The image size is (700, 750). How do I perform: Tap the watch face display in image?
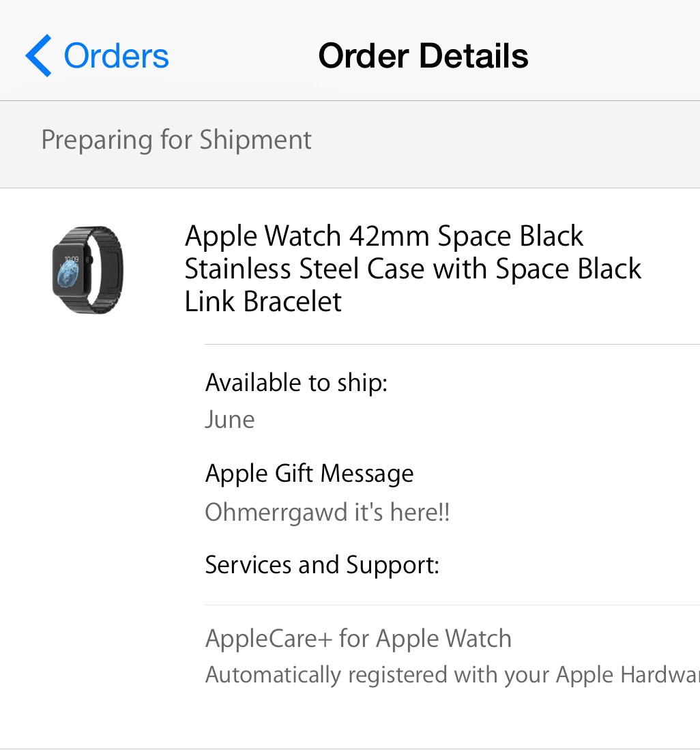tap(73, 270)
